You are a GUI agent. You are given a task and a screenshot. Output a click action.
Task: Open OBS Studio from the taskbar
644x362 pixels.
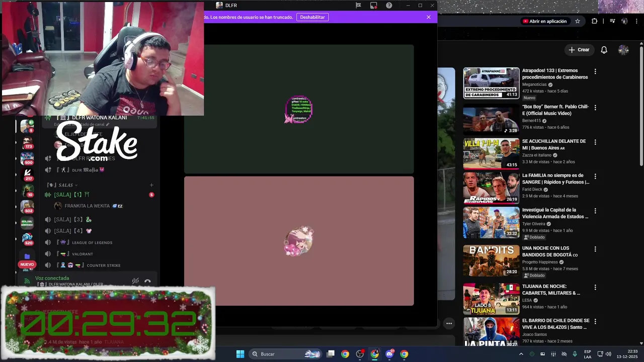[360, 354]
